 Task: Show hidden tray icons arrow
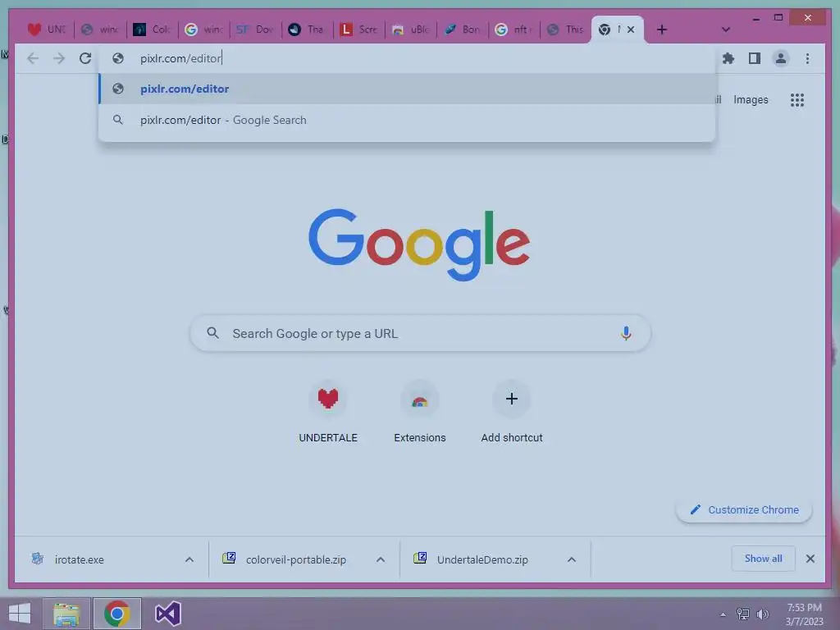click(723, 614)
